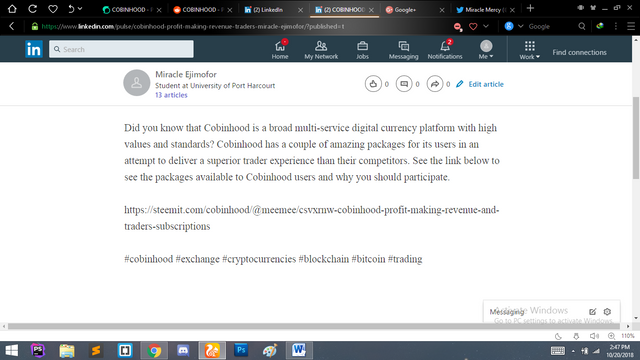Open Google Chrome from taskbar
Viewport: 640px width, 360px height.
tap(154, 351)
